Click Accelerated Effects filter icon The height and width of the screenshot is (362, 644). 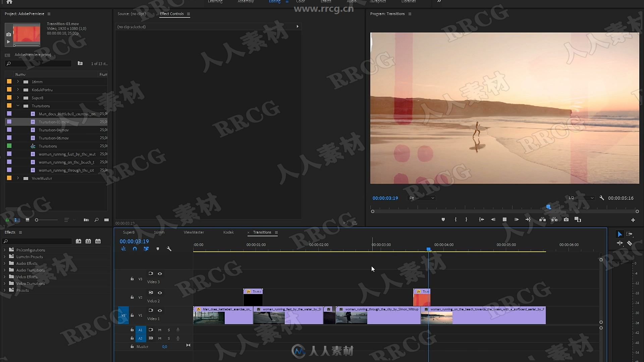pyautogui.click(x=78, y=241)
